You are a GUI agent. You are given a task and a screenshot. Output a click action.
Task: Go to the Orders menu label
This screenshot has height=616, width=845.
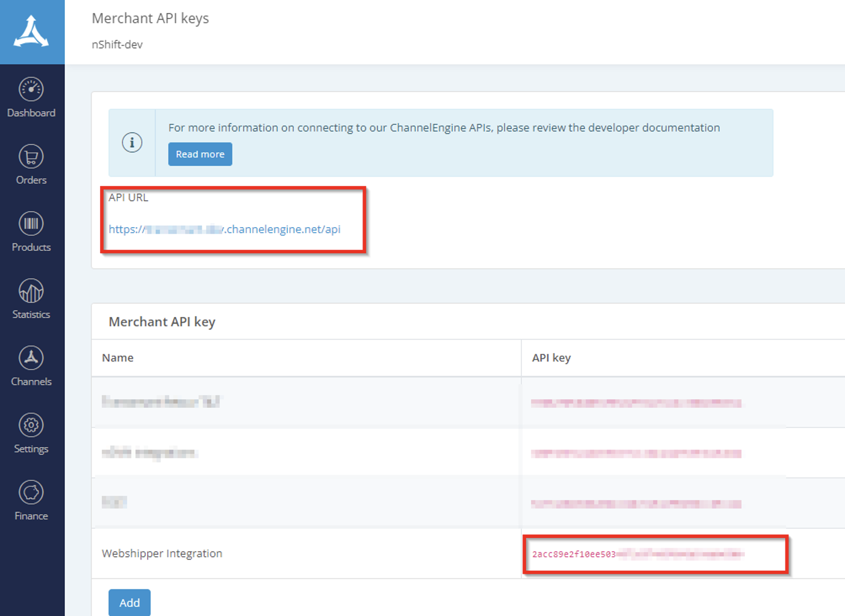(31, 180)
